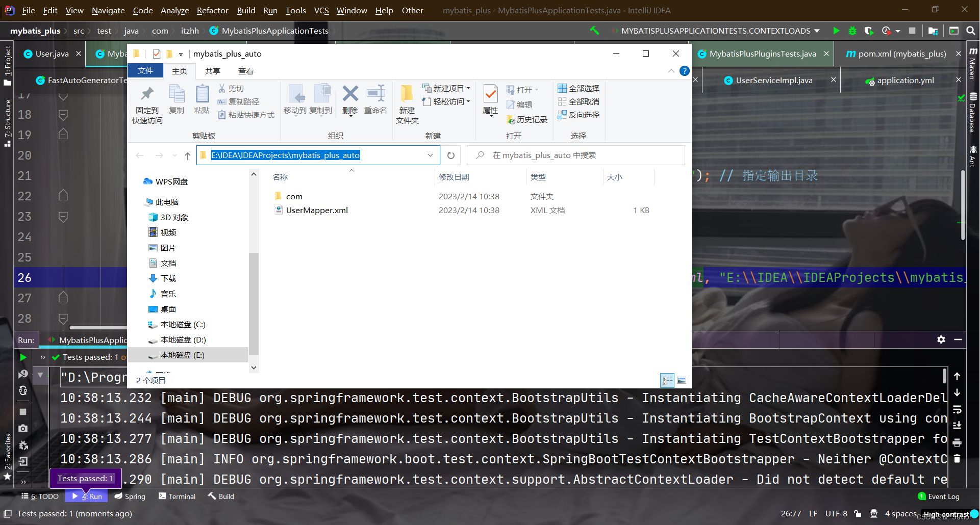Click the Explorer search box
980x525 pixels.
coord(576,155)
